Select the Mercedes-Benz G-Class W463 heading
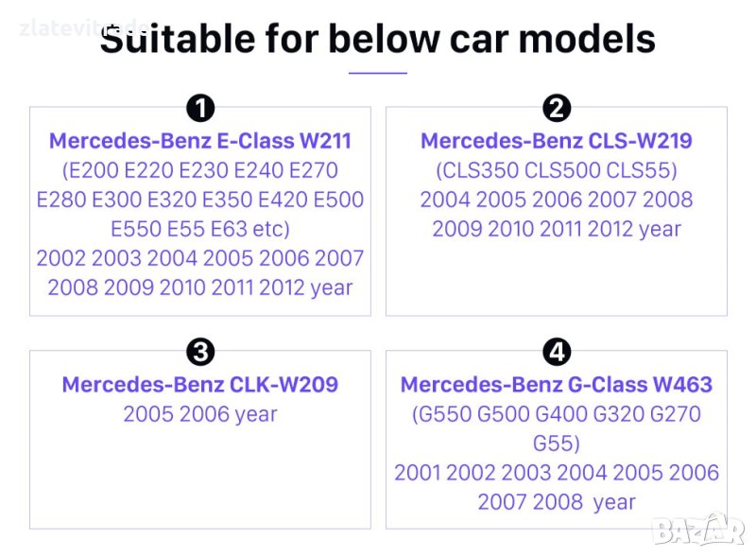The height and width of the screenshot is (557, 756). 557,385
